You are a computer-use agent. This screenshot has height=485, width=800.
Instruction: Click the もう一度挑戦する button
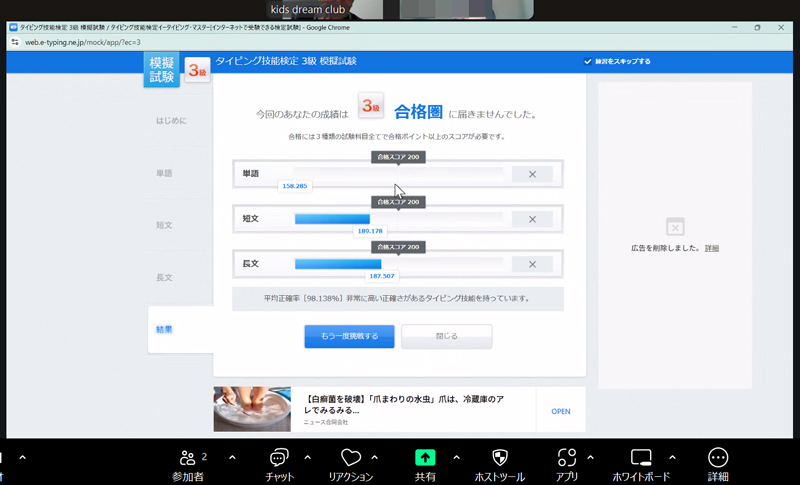(349, 336)
